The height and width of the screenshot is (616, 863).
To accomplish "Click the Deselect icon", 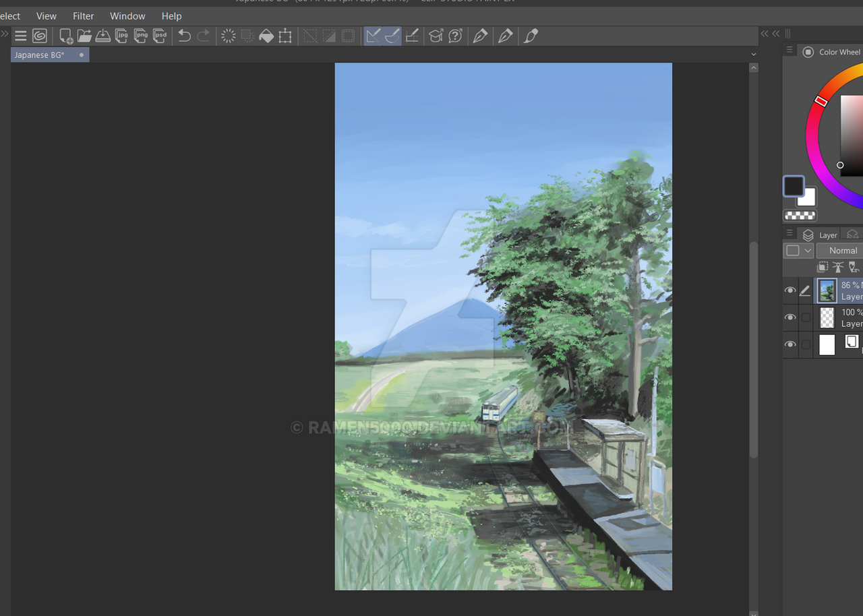I will (310, 36).
